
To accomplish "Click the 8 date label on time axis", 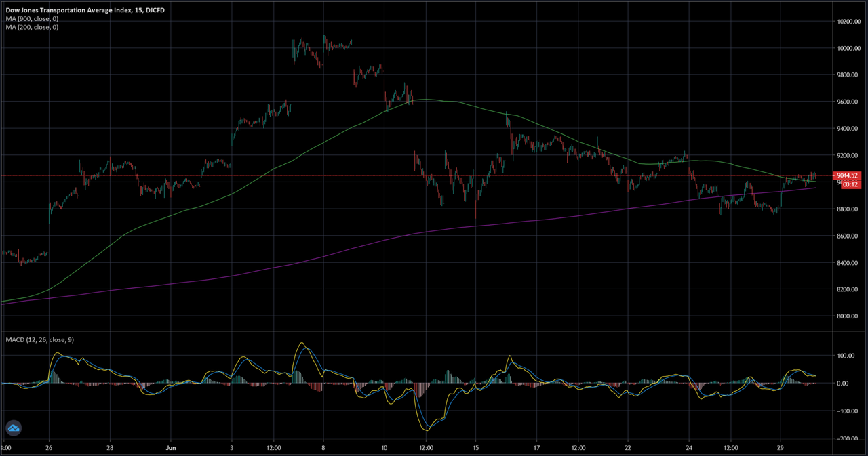I will click(x=323, y=448).
